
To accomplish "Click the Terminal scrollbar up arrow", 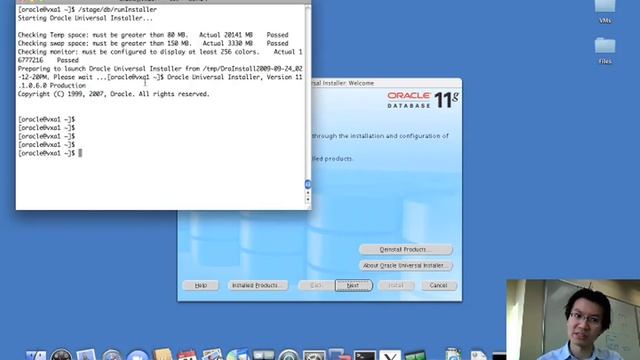I will [x=308, y=193].
